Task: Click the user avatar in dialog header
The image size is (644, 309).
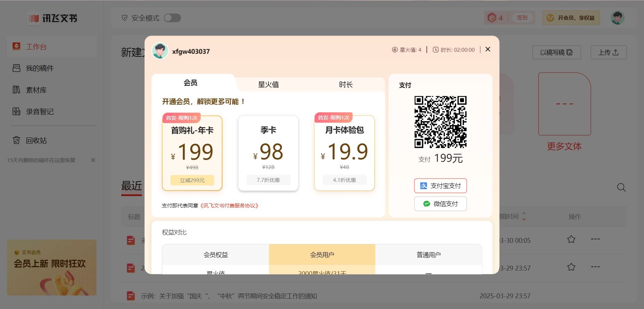Action: click(160, 51)
